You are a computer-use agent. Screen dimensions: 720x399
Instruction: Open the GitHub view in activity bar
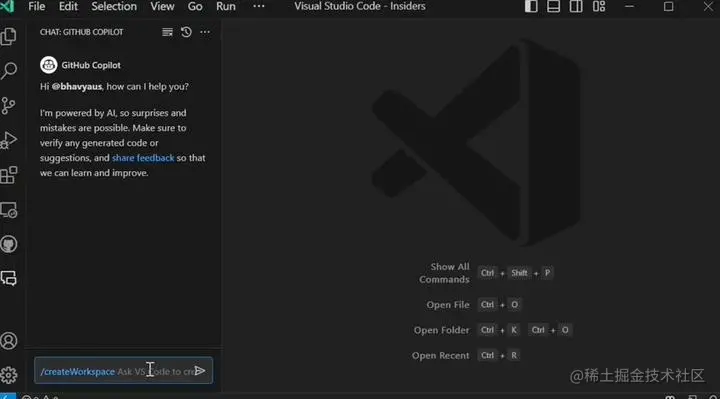coord(9,244)
